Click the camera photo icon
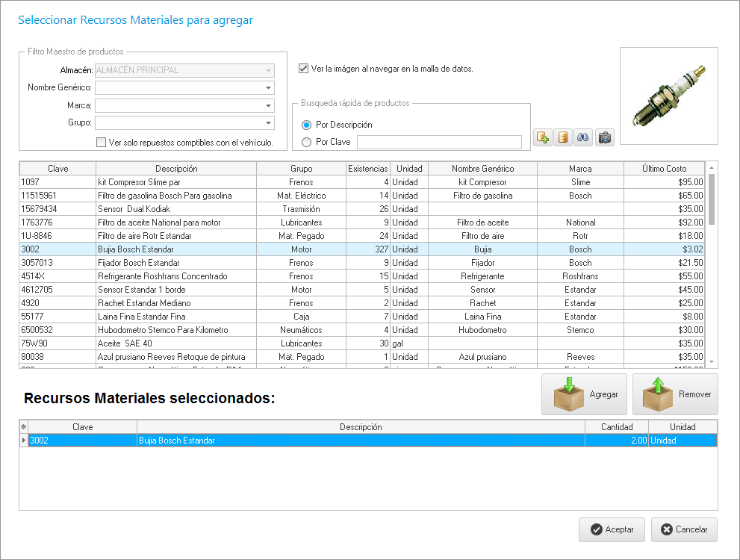This screenshot has height=560, width=740. [605, 137]
